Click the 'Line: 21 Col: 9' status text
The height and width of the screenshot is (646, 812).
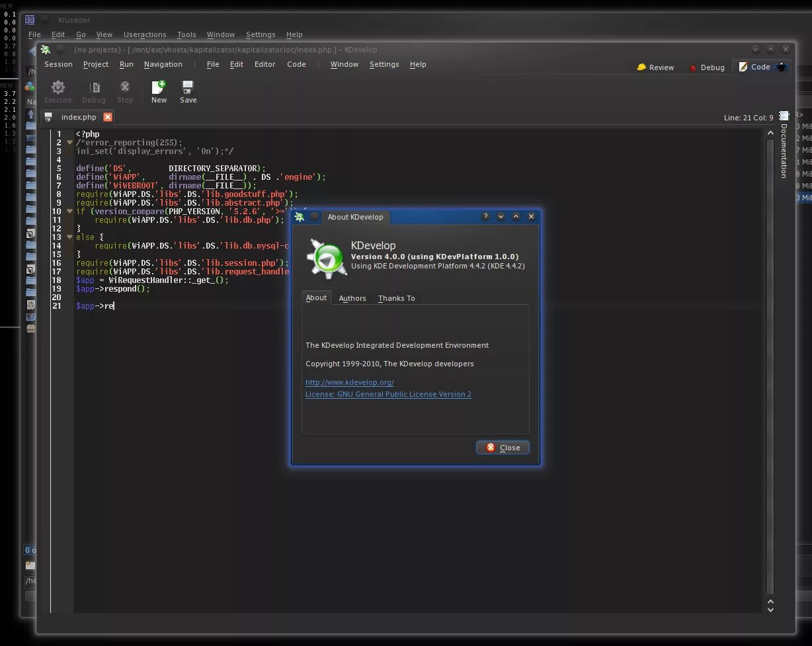point(749,118)
